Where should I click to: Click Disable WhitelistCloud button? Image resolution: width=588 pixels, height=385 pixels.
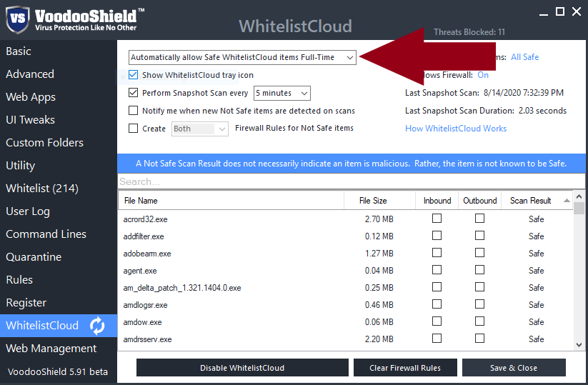point(242,368)
